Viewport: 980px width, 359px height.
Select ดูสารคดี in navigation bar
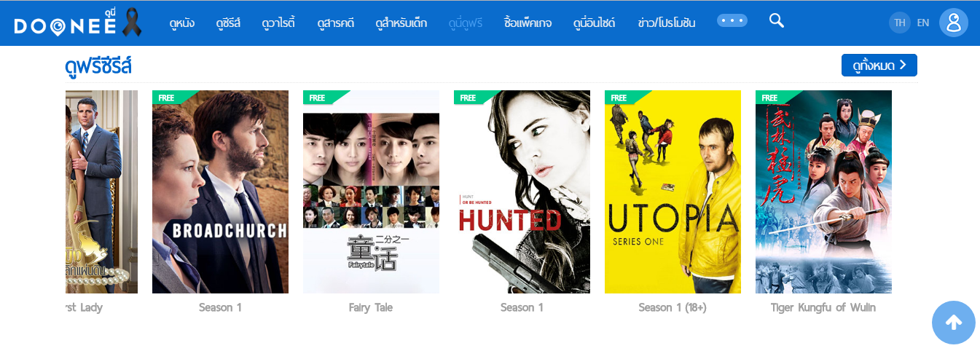(335, 23)
